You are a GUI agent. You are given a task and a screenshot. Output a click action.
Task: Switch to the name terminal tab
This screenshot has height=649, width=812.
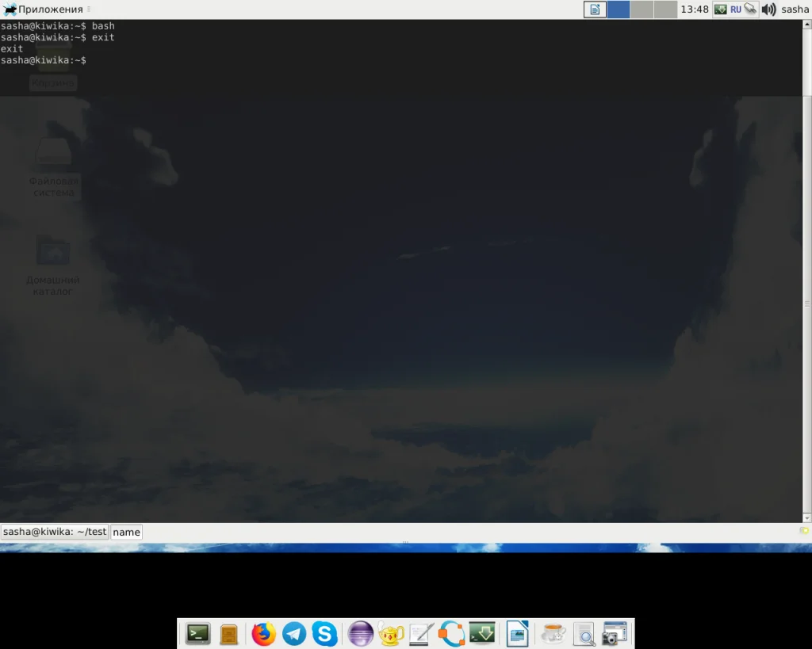click(126, 532)
